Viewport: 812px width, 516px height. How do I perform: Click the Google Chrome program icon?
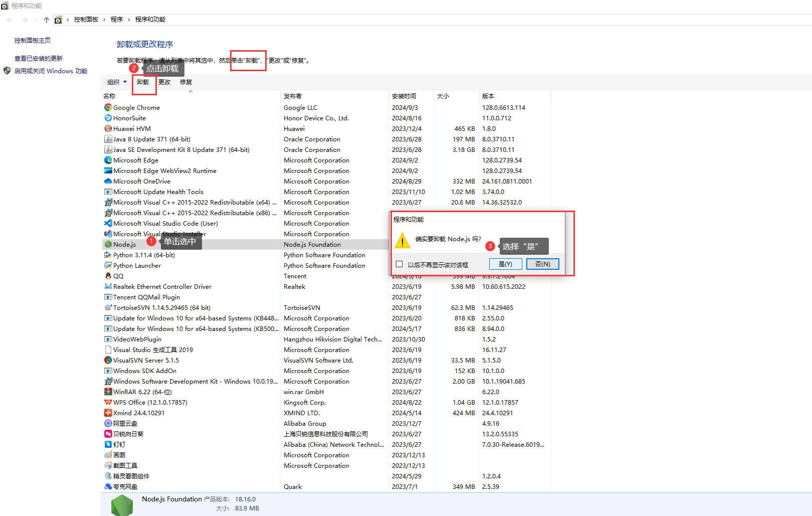click(108, 107)
